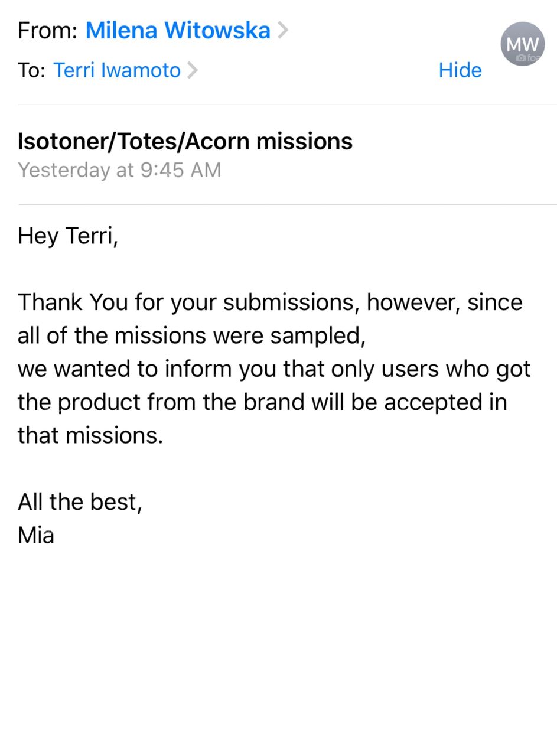Tap the greeting line Hey Terri
557x756 pixels.
point(67,235)
